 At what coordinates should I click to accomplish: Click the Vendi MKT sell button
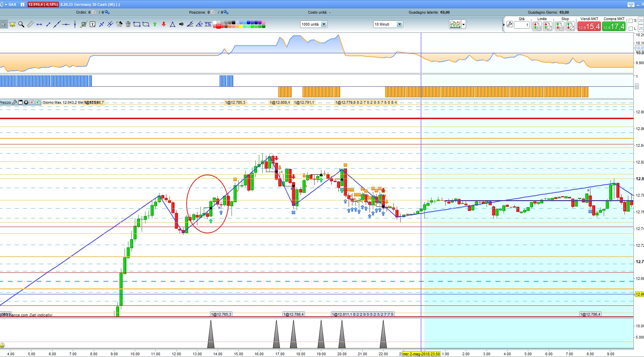click(x=589, y=26)
